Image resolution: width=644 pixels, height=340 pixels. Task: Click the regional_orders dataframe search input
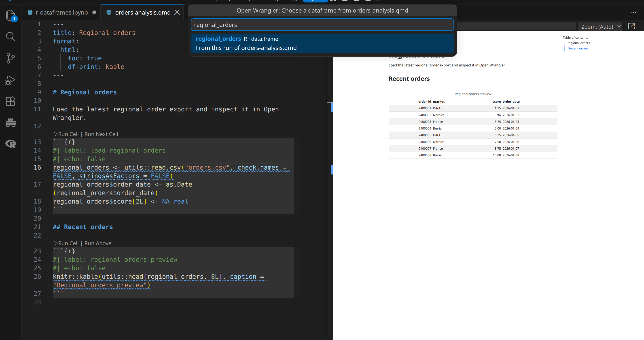coord(322,25)
